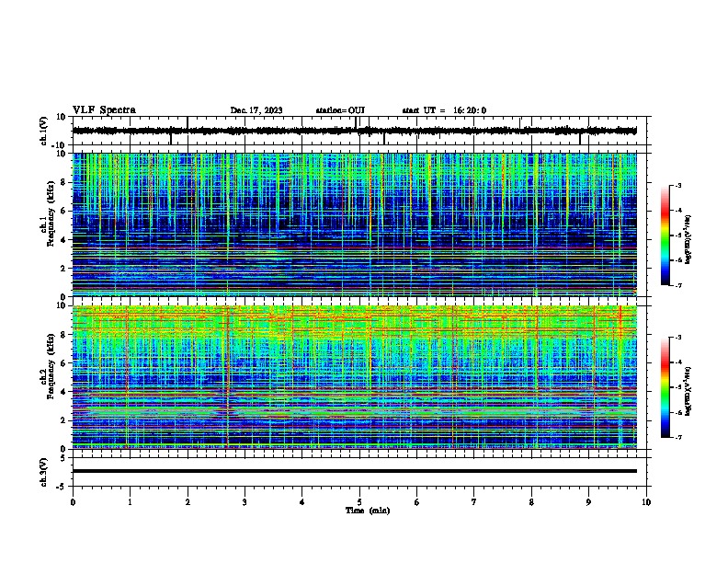Click the "VLF Spectra" plot title
Screen dimensions: 728x563
tap(104, 110)
